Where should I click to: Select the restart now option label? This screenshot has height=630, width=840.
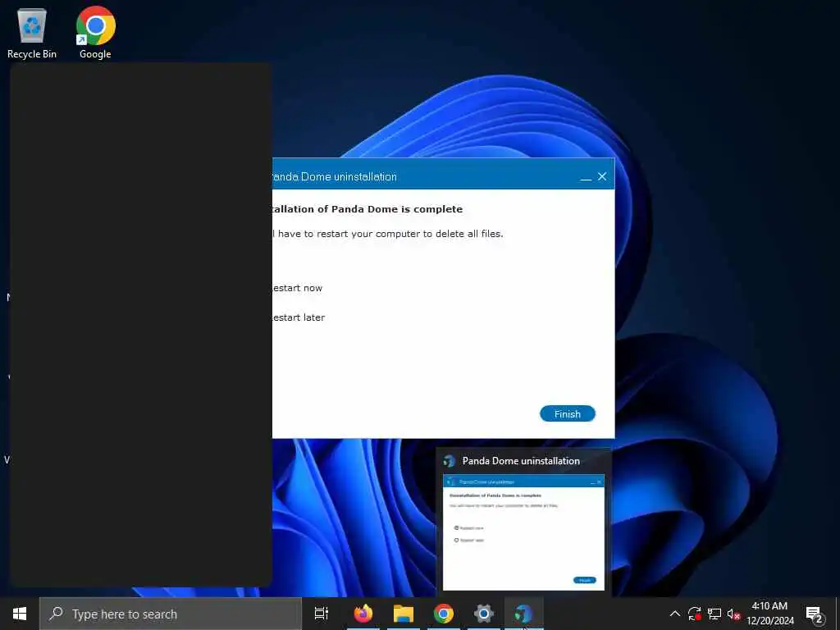tap(297, 288)
